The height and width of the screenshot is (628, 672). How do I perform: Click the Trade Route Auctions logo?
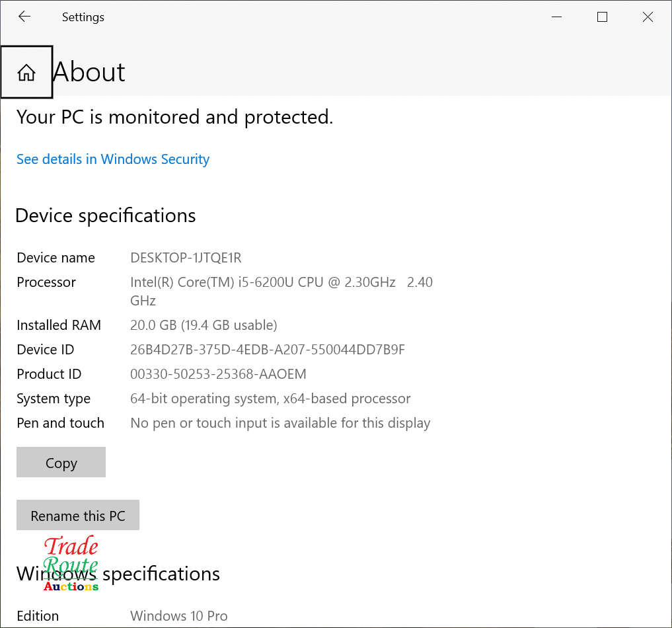(x=71, y=563)
